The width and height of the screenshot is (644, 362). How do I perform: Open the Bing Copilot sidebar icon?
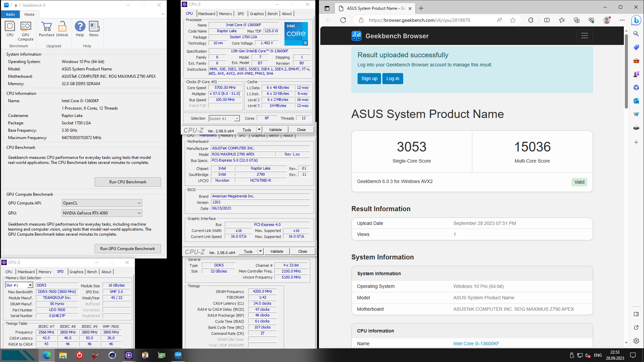(x=636, y=20)
